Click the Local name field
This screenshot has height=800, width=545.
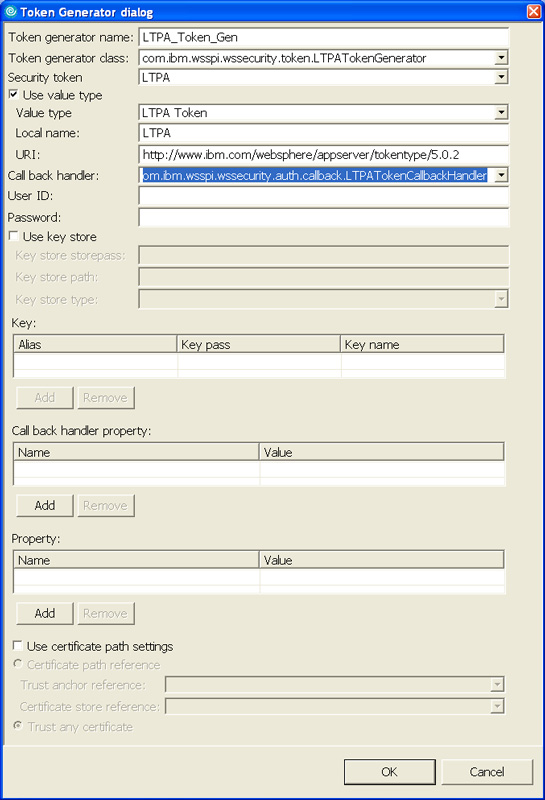tap(324, 133)
